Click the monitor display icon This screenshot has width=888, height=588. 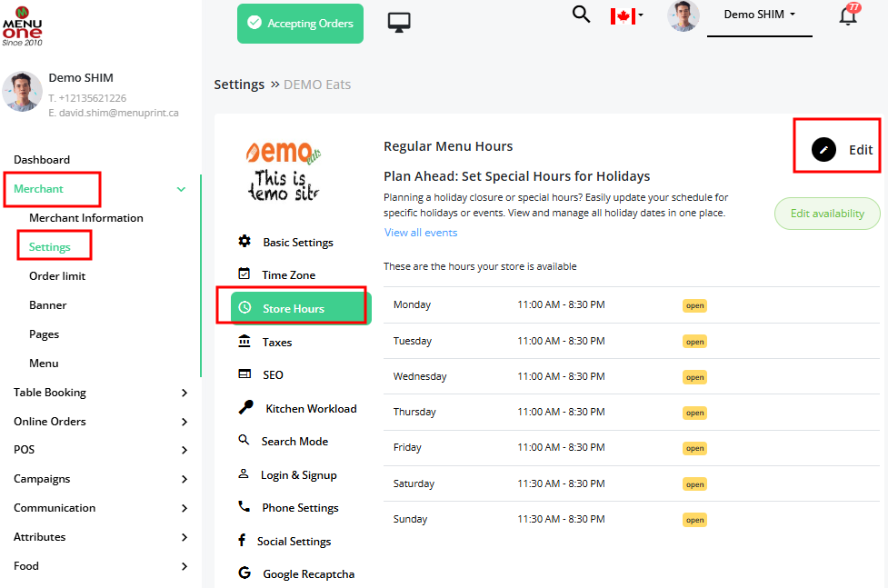(399, 23)
